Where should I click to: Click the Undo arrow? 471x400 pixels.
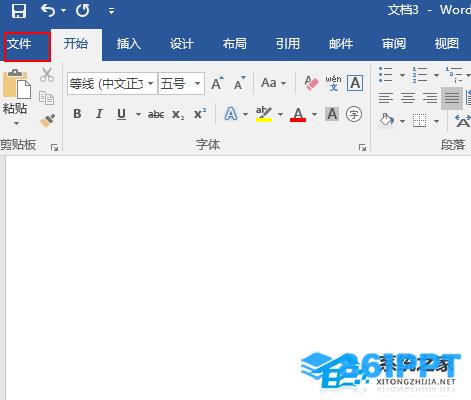pos(48,10)
